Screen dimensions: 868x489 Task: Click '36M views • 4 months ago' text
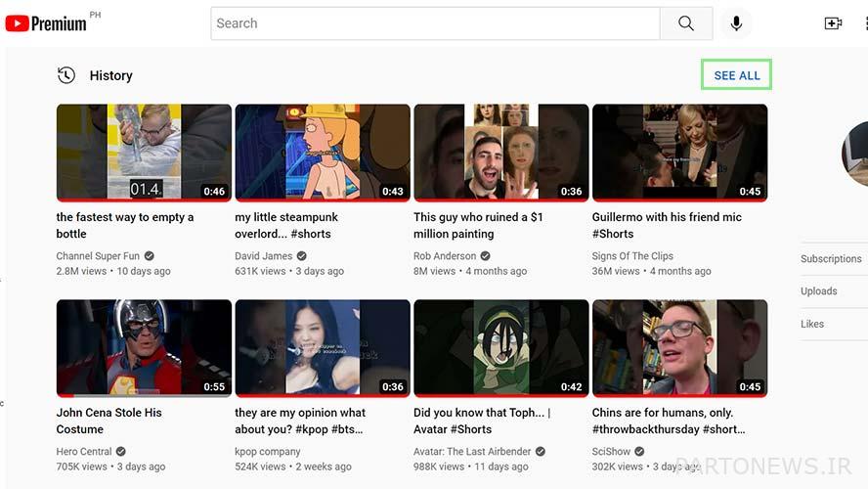point(652,271)
